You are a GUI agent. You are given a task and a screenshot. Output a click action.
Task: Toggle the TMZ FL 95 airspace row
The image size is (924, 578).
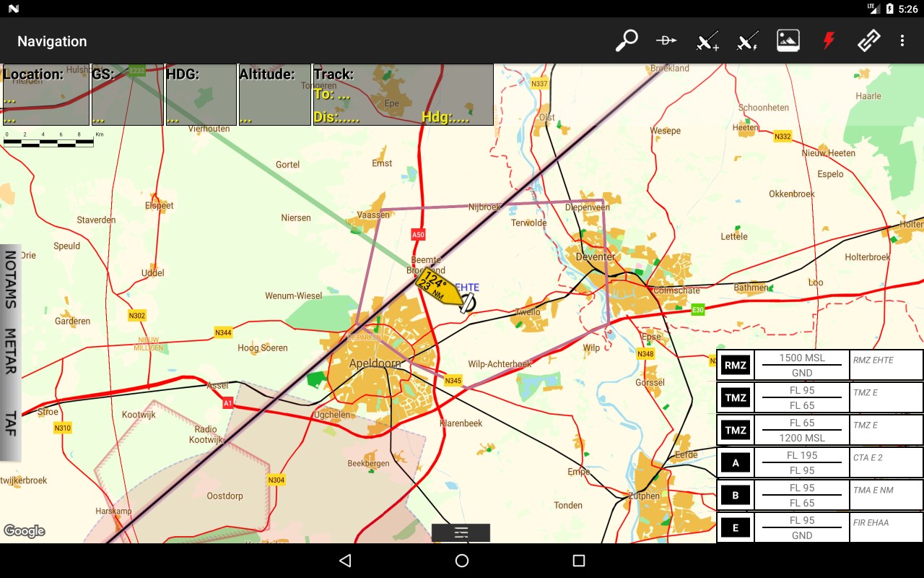[801, 397]
